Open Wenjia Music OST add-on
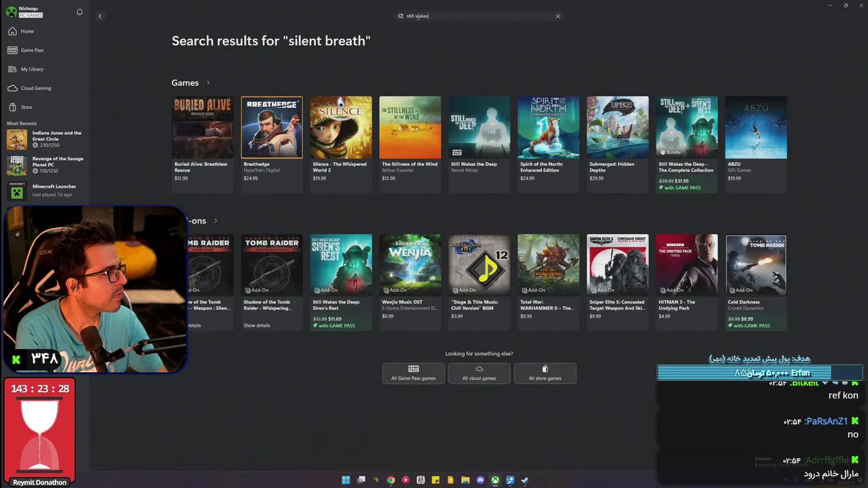Screen dimensions: 868x488 (x=410, y=283)
